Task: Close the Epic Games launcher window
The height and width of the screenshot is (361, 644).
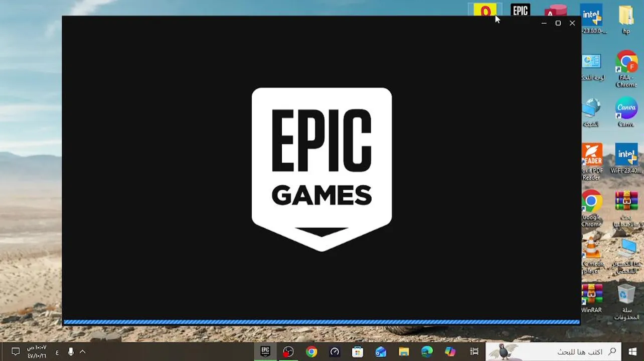Action: [572, 23]
